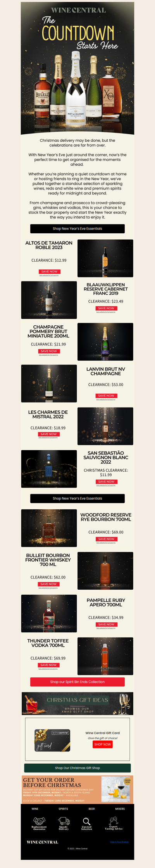The height and width of the screenshot is (868, 155).
Task: Open the MIXERS footer menu item
Action: pyautogui.click(x=120, y=809)
